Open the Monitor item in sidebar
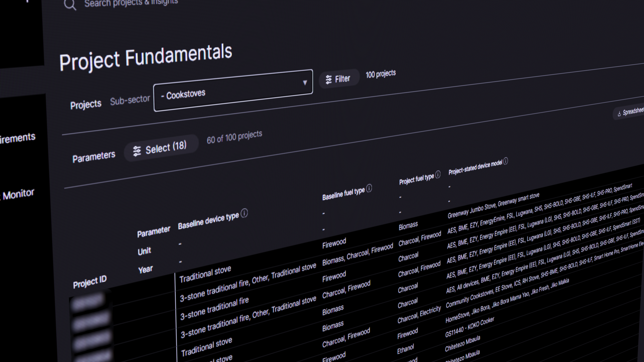The height and width of the screenshot is (362, 644). (x=17, y=194)
